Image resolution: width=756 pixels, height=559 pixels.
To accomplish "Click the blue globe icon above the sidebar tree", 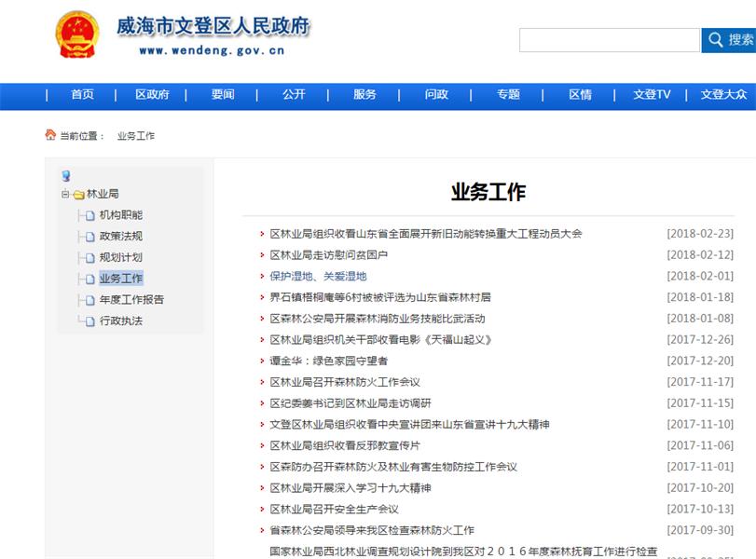I will [x=64, y=175].
